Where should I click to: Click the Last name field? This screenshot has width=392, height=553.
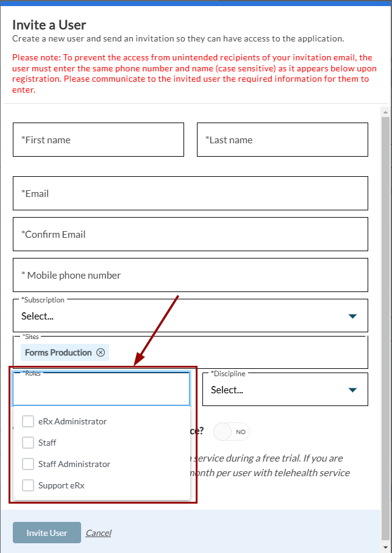[282, 140]
